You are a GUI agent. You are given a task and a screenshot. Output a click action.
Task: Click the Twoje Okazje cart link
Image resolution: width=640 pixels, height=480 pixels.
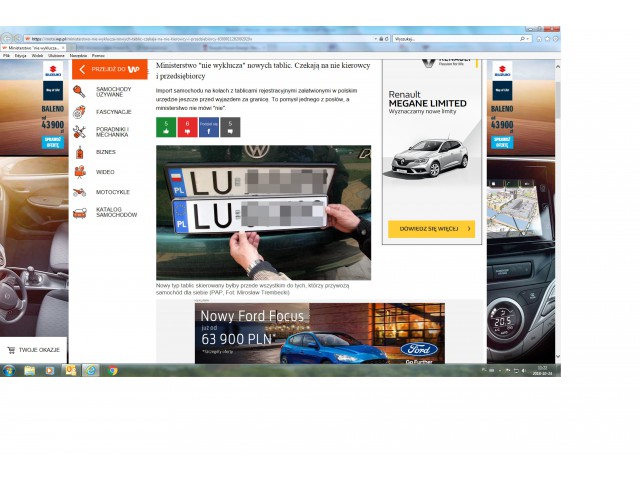[34, 350]
